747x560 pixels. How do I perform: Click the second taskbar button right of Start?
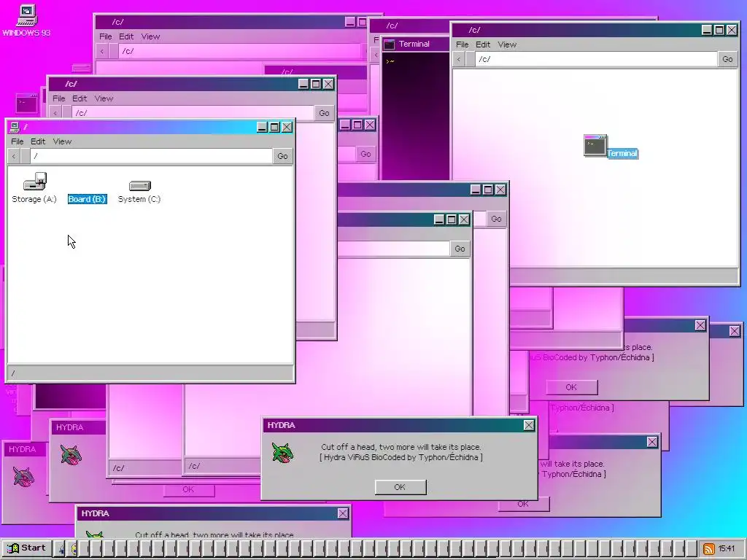(x=71, y=548)
